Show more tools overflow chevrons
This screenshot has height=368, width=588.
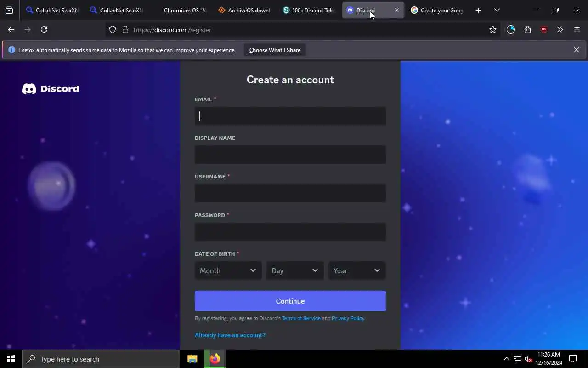560,30
